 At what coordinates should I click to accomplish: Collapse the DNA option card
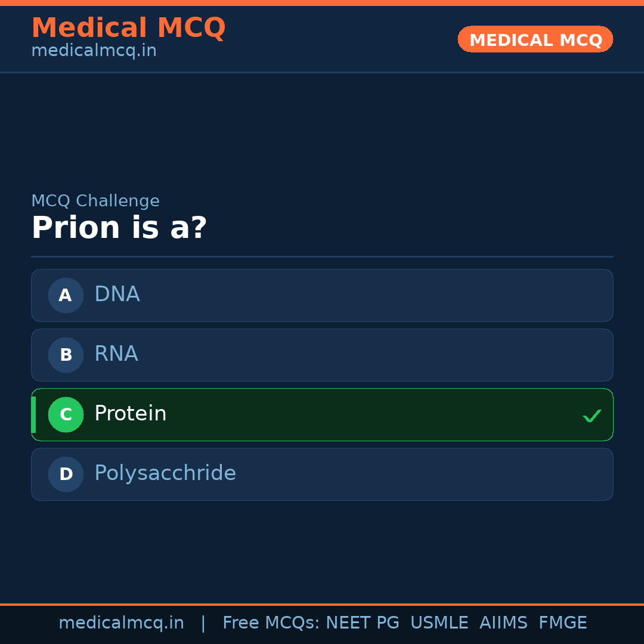322,295
